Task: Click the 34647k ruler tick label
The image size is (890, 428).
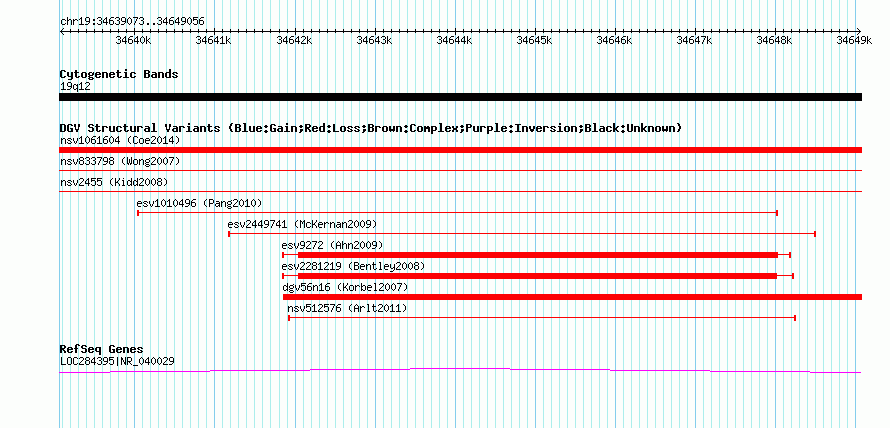Action: pos(695,40)
